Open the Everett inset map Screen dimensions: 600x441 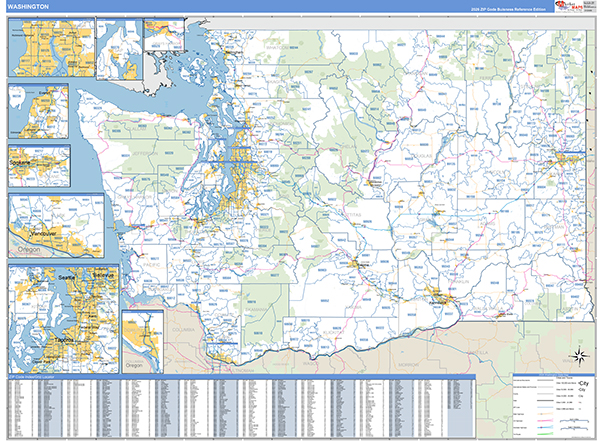coord(38,111)
